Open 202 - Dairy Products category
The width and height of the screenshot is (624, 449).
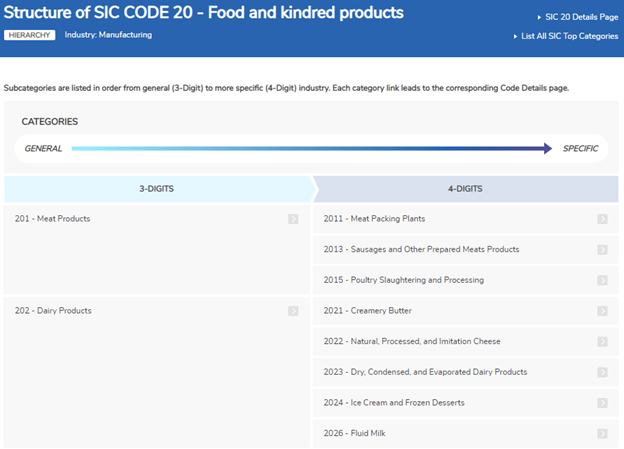coord(53,310)
